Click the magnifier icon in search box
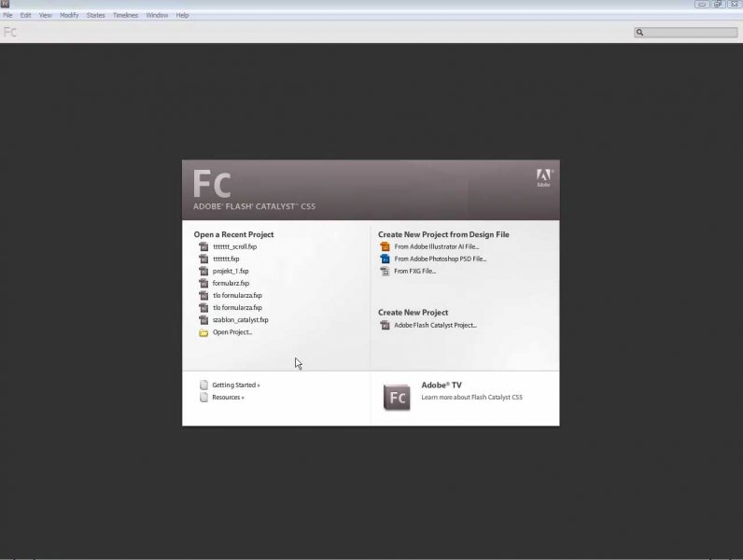This screenshot has height=560, width=743. (640, 33)
